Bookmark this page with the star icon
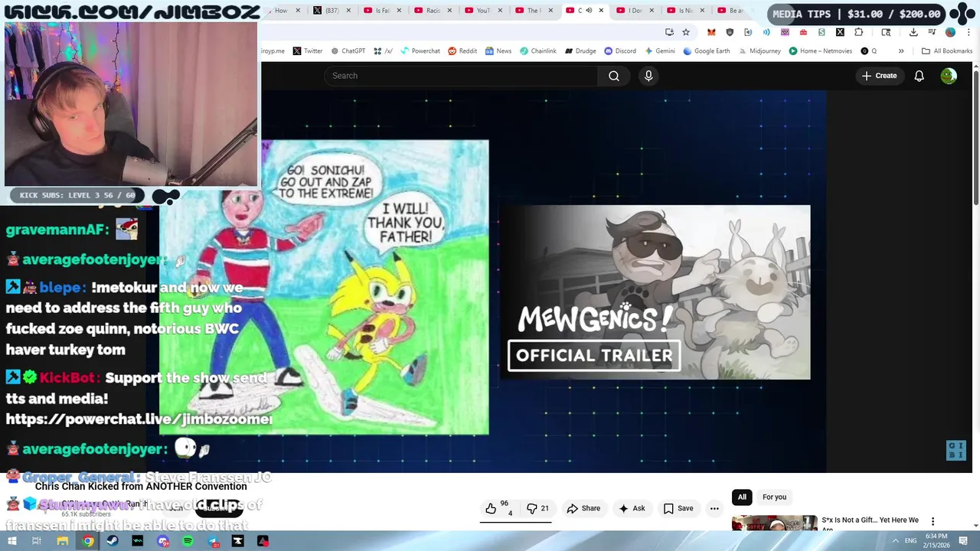 pyautogui.click(x=686, y=32)
